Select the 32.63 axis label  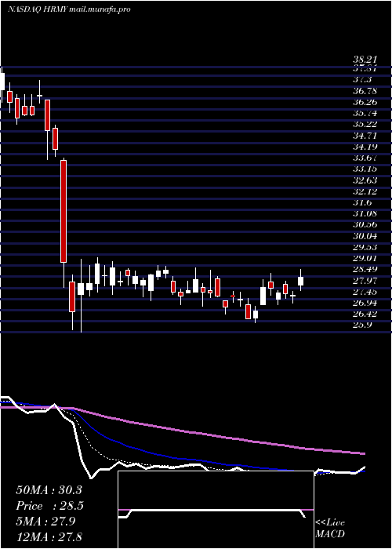coord(365,180)
